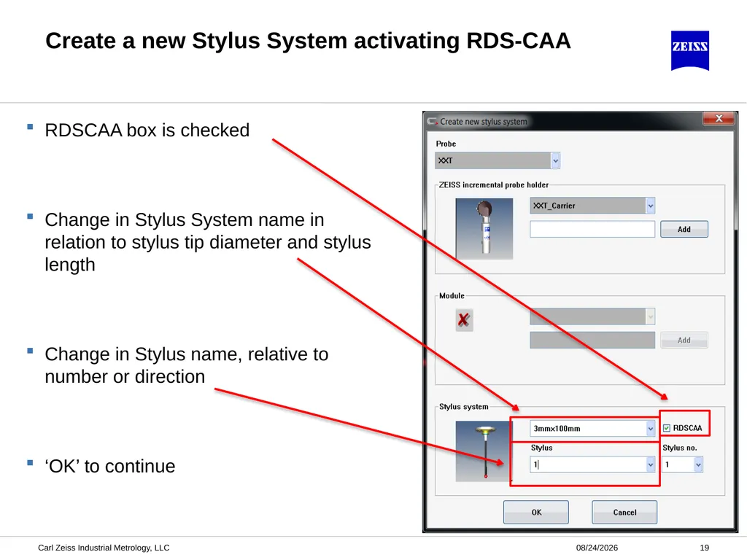
Task: Click the 'RDSCAA box is checked' bullet text
Action: click(147, 130)
